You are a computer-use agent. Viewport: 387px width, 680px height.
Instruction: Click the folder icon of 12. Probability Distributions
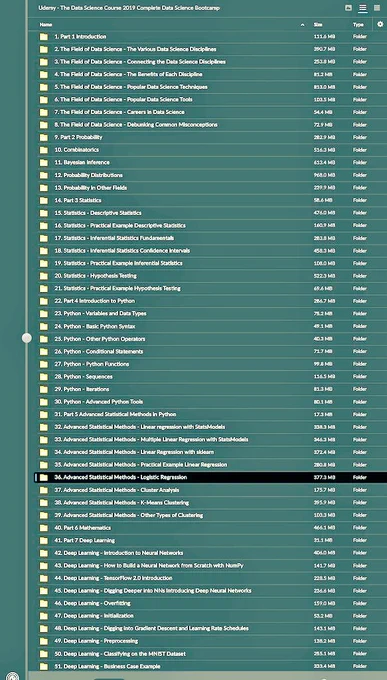pos(44,175)
